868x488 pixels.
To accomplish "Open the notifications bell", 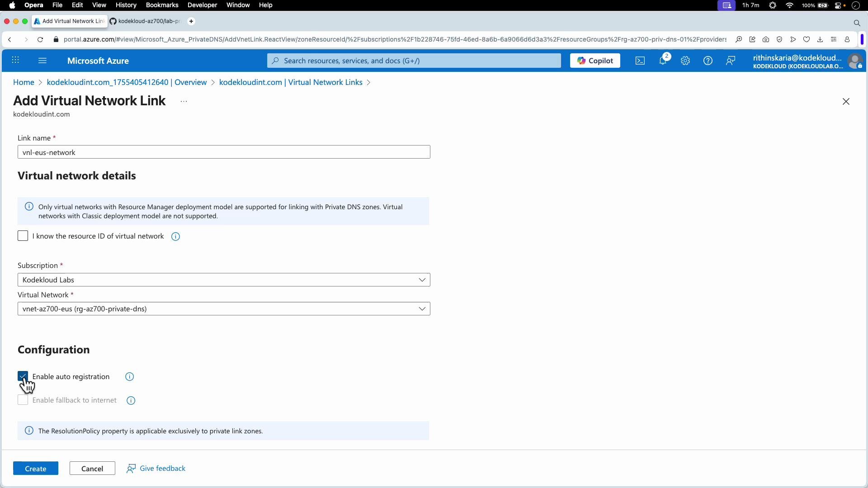I will pos(663,61).
